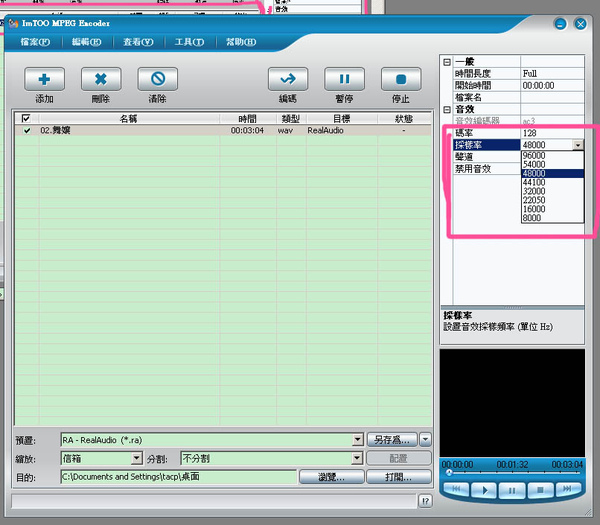Screen dimensions: 600x525
Task: Select 54000 in the sample rate list
Action: coord(553,164)
